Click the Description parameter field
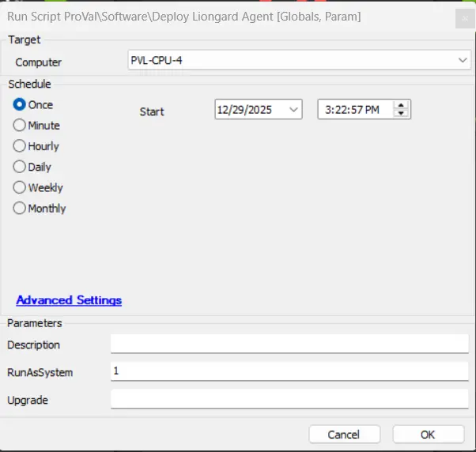The image size is (476, 452). click(x=289, y=344)
